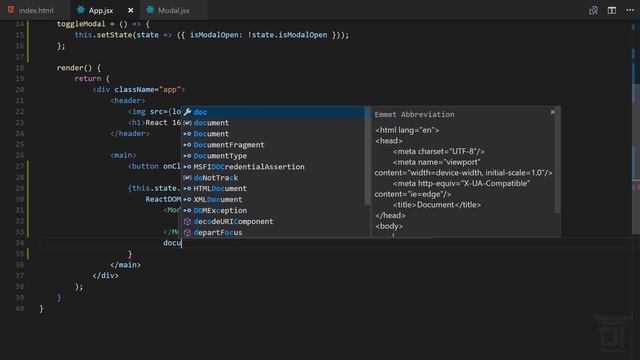Click the '</main>' closing tag on line 36
Viewport: 640px width, 360px height.
coord(125,265)
